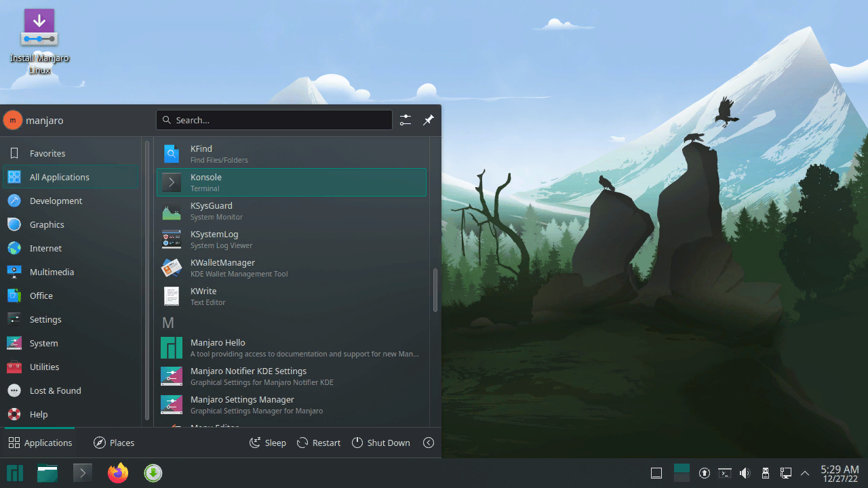
Task: Pin the application launcher open
Action: [429, 120]
